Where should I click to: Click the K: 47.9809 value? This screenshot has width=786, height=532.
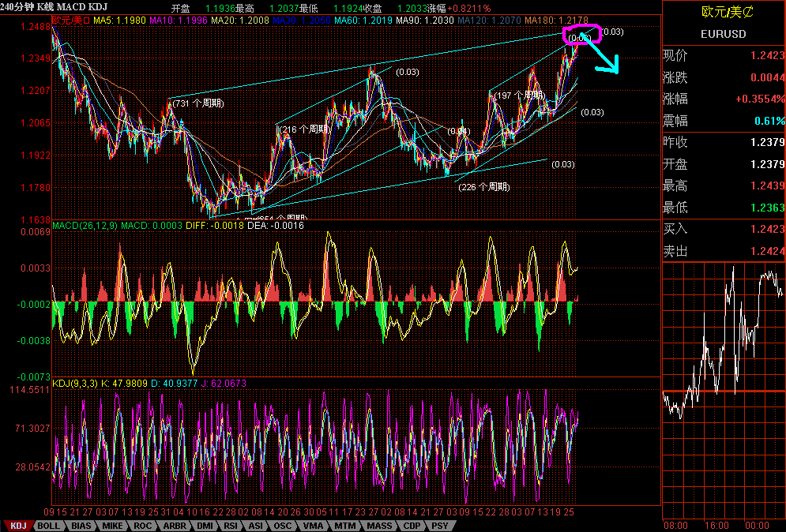point(124,384)
